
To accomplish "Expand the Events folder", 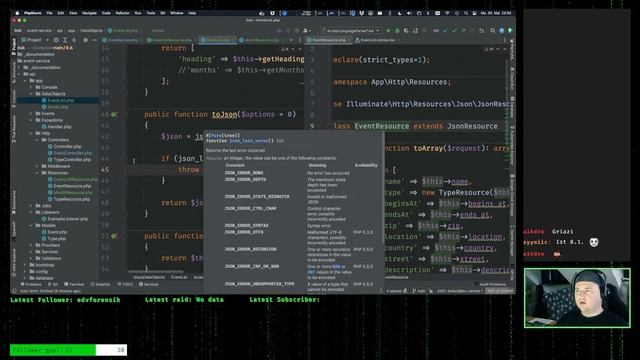I will (31, 113).
